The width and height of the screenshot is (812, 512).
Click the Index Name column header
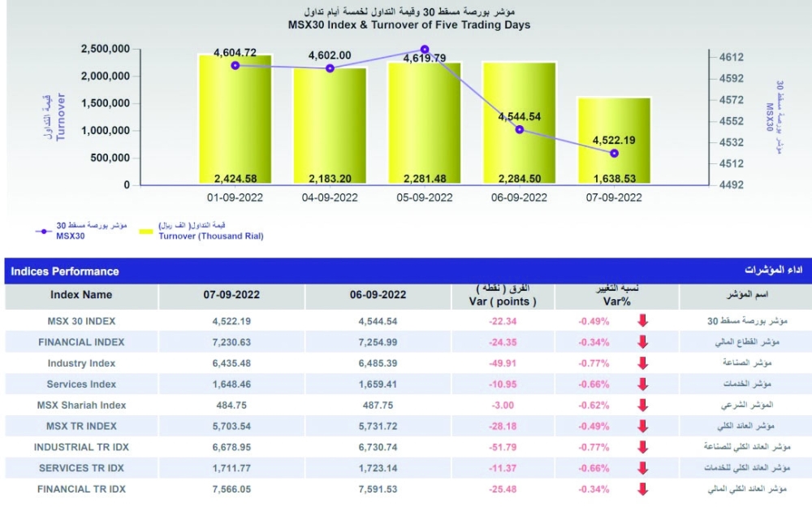coord(81,295)
